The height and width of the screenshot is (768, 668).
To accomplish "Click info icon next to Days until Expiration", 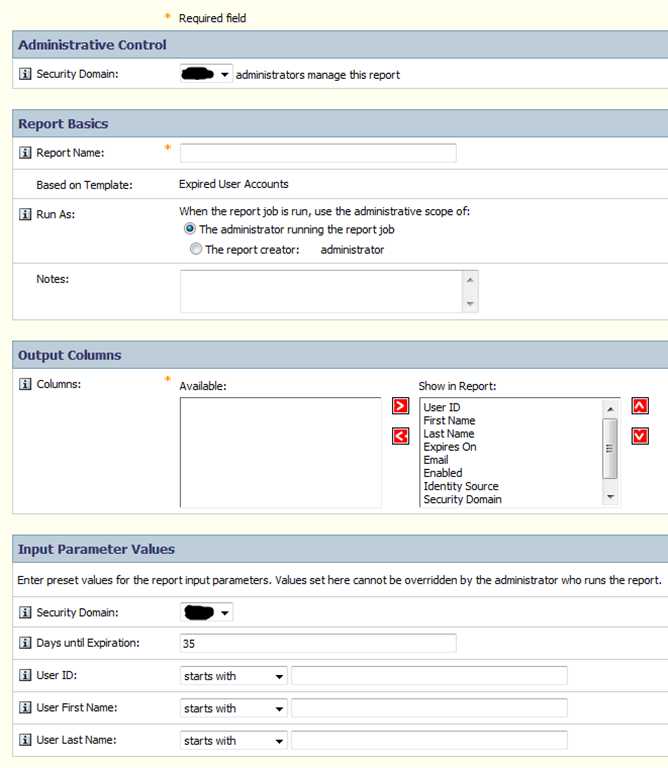I will point(26,642).
